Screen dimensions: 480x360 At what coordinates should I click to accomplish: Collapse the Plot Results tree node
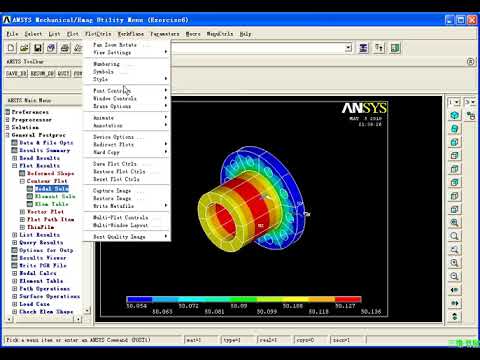pyautogui.click(x=15, y=166)
